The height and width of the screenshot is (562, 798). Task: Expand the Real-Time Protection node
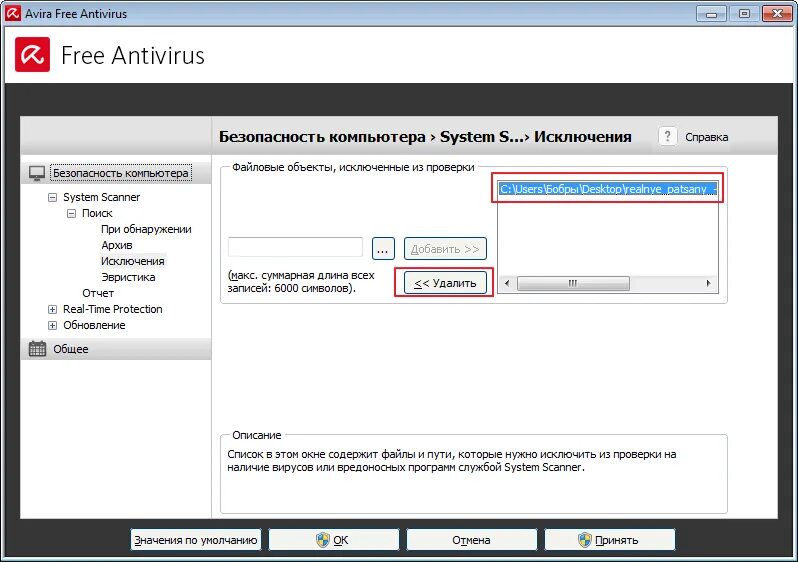52,310
